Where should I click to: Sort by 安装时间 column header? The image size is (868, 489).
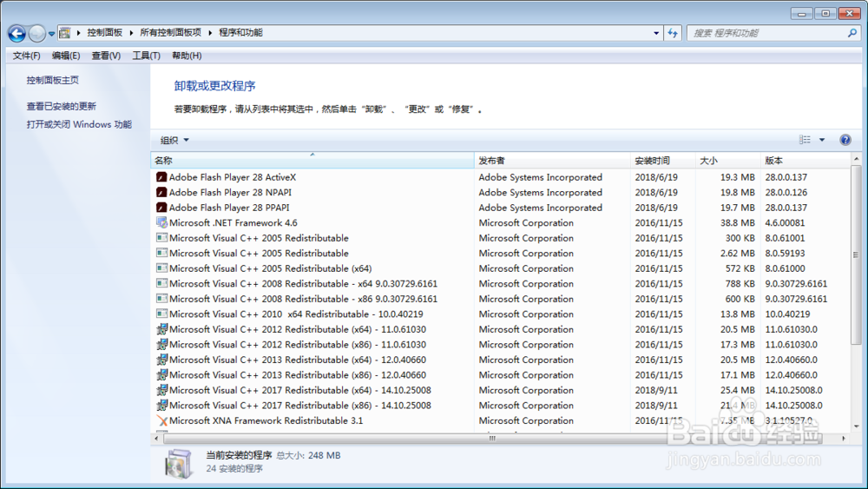point(662,161)
